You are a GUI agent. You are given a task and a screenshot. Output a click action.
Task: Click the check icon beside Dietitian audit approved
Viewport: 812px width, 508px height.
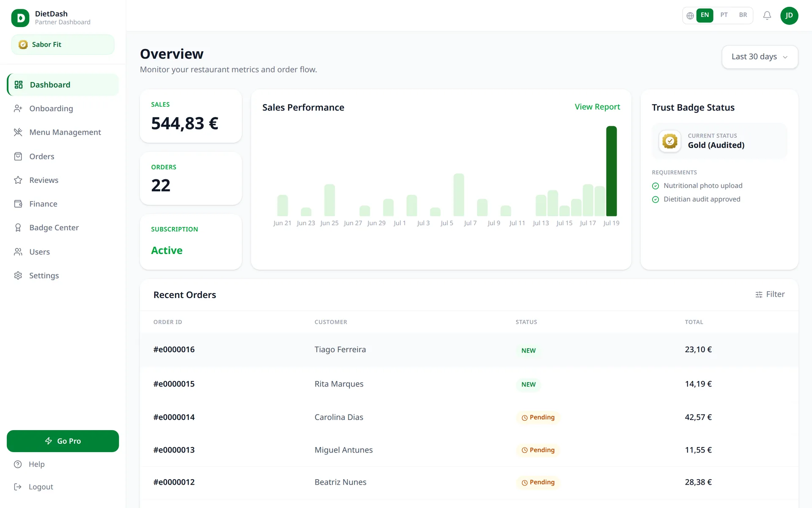656,199
